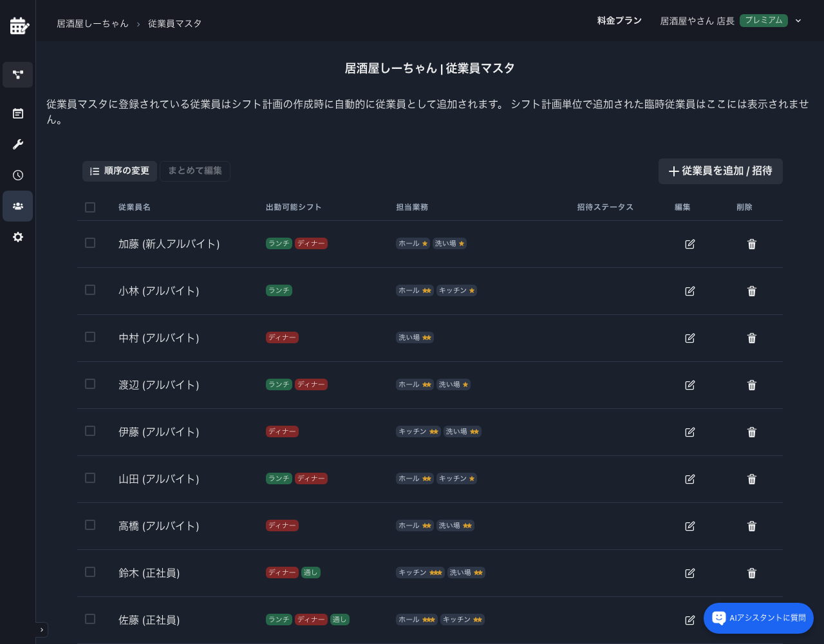Open the 順序の変更 reorder menu
Screen dimensions: 824x644
coord(119,171)
